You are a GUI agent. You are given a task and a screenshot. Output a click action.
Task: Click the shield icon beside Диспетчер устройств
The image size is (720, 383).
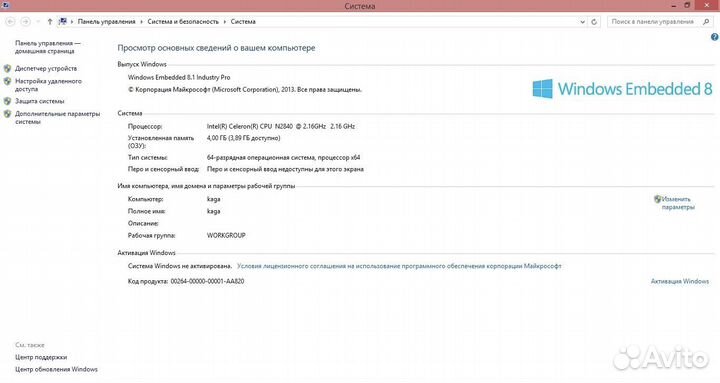[7, 68]
